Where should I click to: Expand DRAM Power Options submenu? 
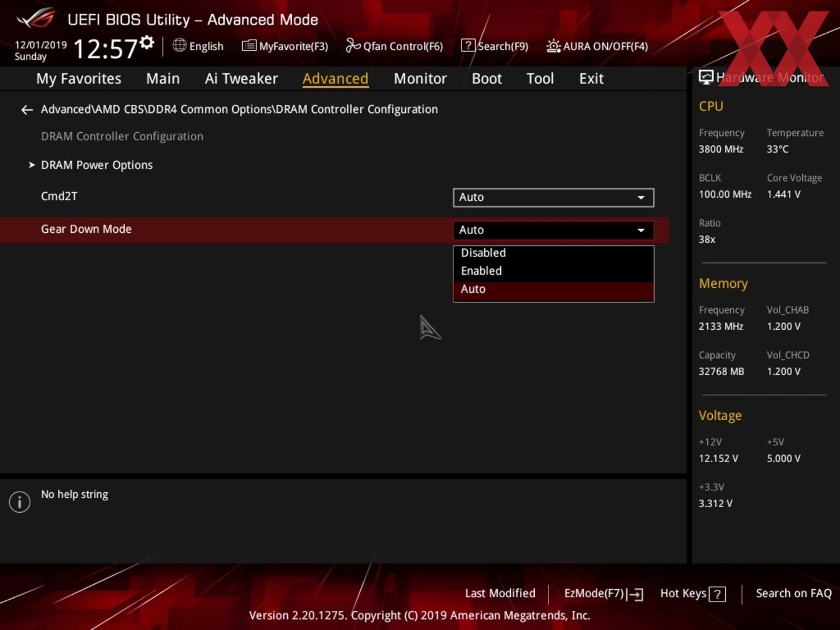pyautogui.click(x=96, y=165)
